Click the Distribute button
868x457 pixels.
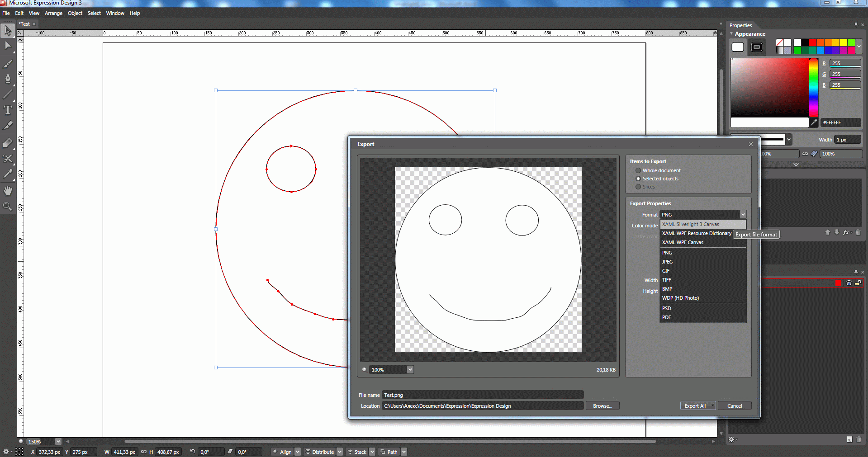pyautogui.click(x=320, y=452)
